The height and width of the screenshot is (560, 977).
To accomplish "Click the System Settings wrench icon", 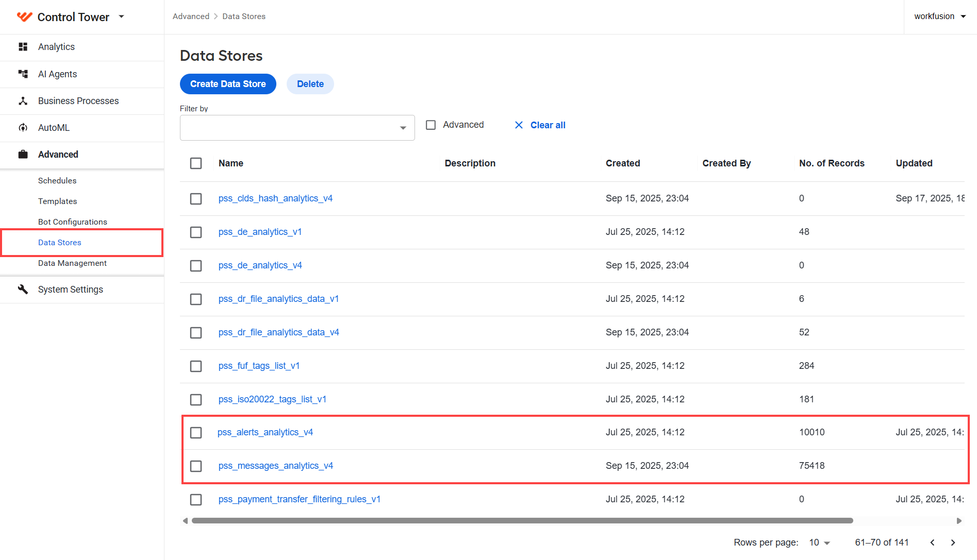I will click(x=23, y=289).
